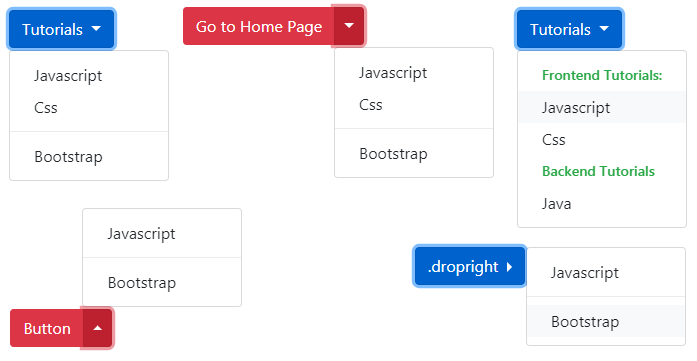Click the red Button label
Screen dimensions: 697x361
coord(47,328)
